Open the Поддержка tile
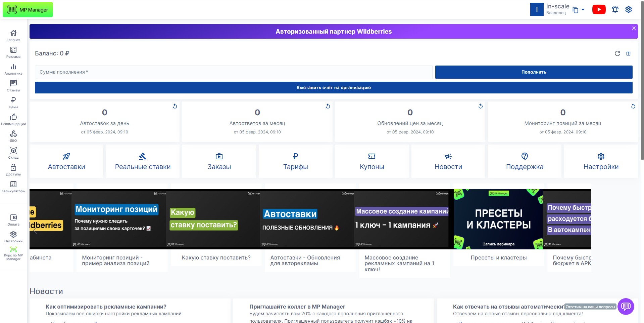The height and width of the screenshot is (323, 644). point(525,161)
